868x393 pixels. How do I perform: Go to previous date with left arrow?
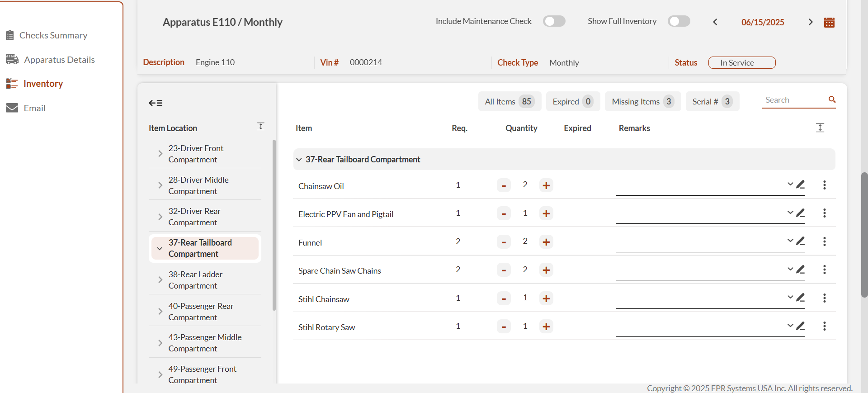(715, 22)
